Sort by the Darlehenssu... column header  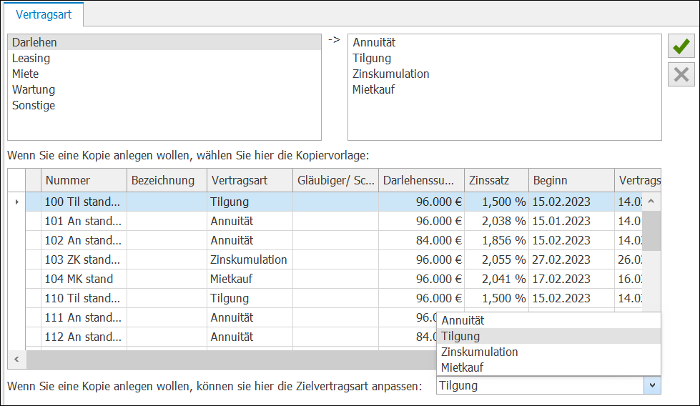421,180
